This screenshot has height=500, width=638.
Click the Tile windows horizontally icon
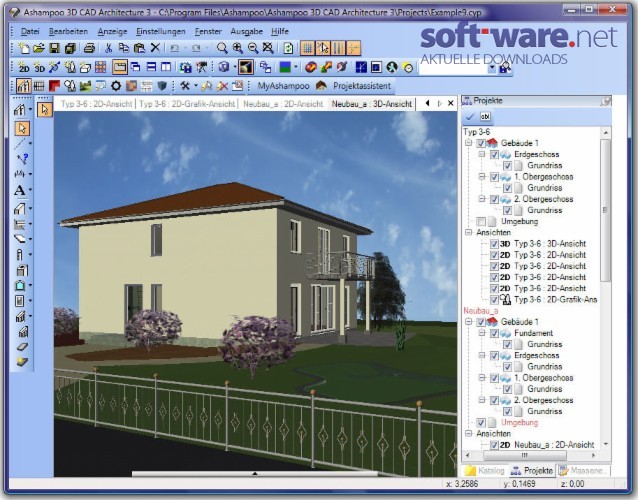[151, 68]
